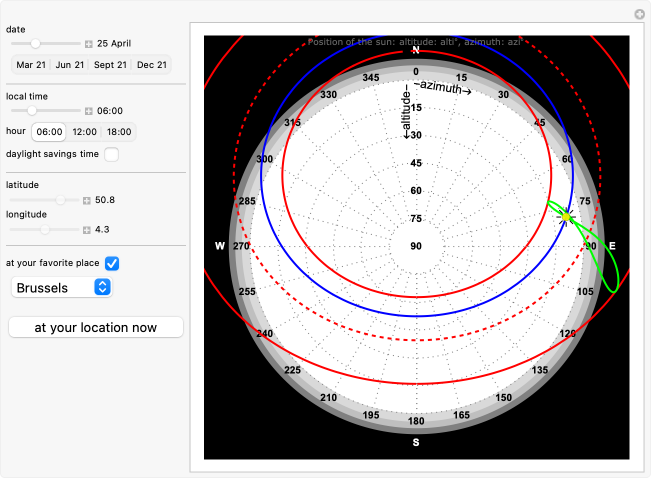Uncheck the at your favorite place box

[112, 263]
